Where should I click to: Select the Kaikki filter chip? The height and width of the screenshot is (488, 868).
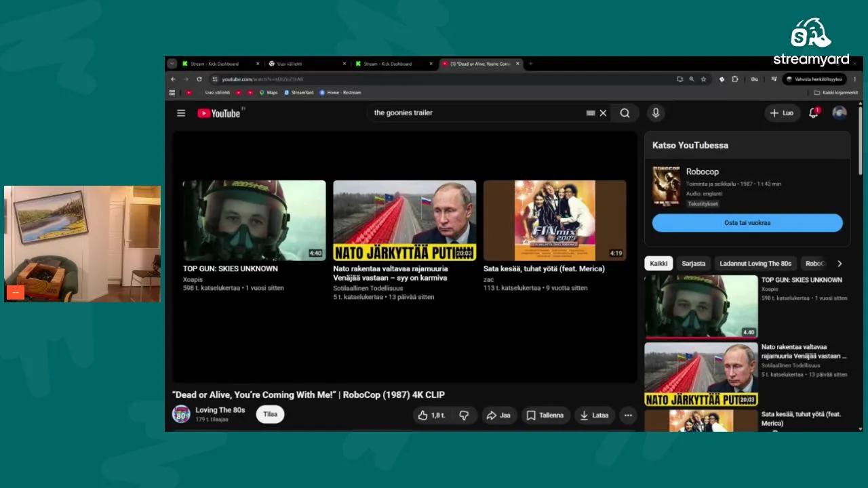coord(658,264)
